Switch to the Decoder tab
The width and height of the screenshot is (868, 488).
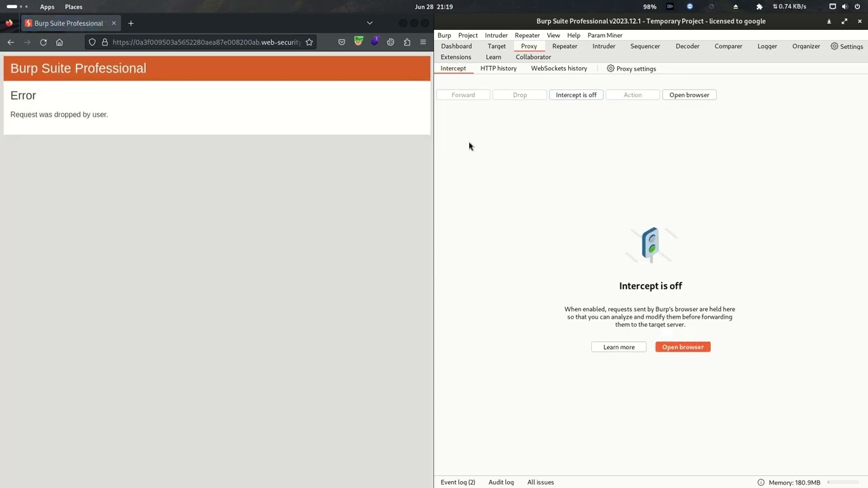tap(688, 46)
